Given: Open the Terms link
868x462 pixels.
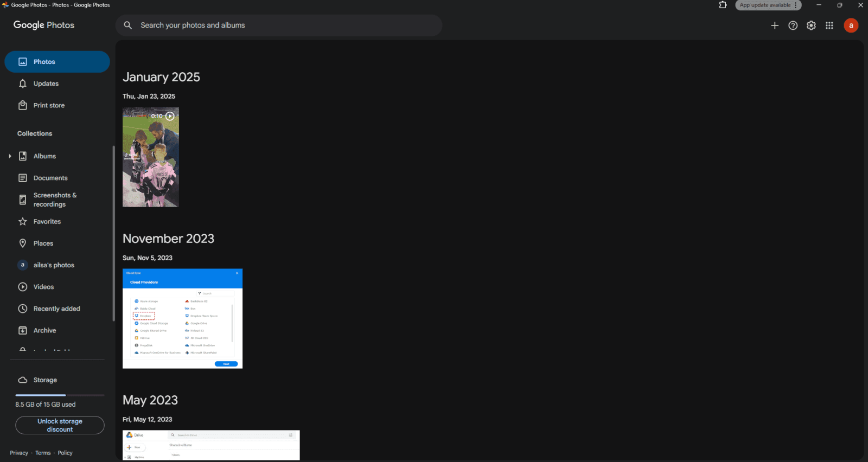Looking at the screenshot, I should coord(43,453).
